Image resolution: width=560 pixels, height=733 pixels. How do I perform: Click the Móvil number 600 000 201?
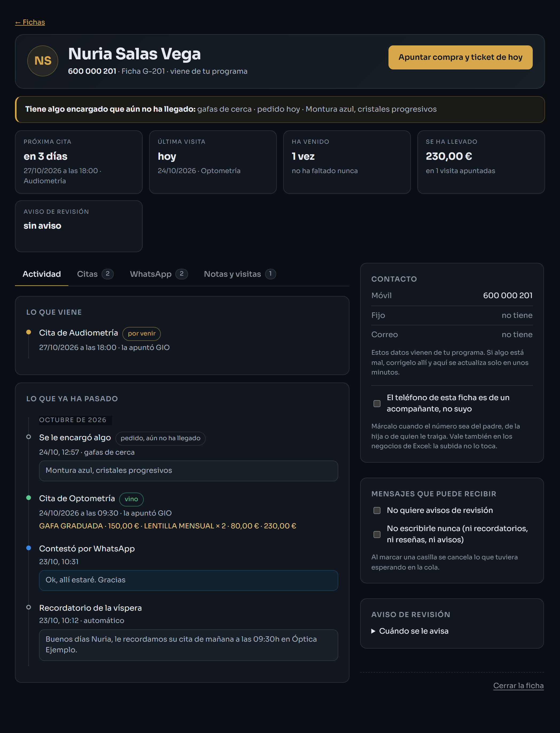pos(508,295)
